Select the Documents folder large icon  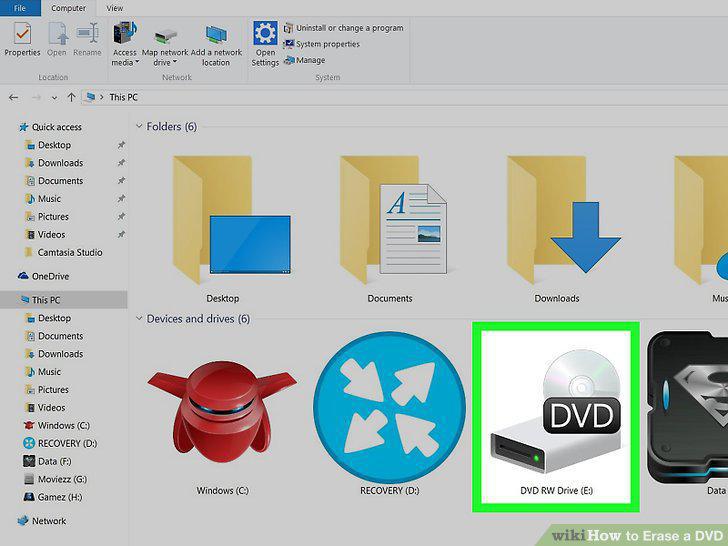[x=393, y=220]
